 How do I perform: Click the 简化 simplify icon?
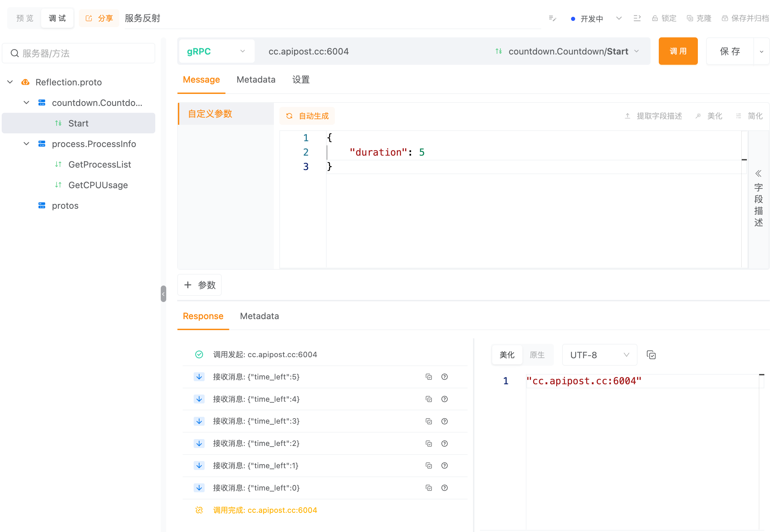tap(738, 116)
